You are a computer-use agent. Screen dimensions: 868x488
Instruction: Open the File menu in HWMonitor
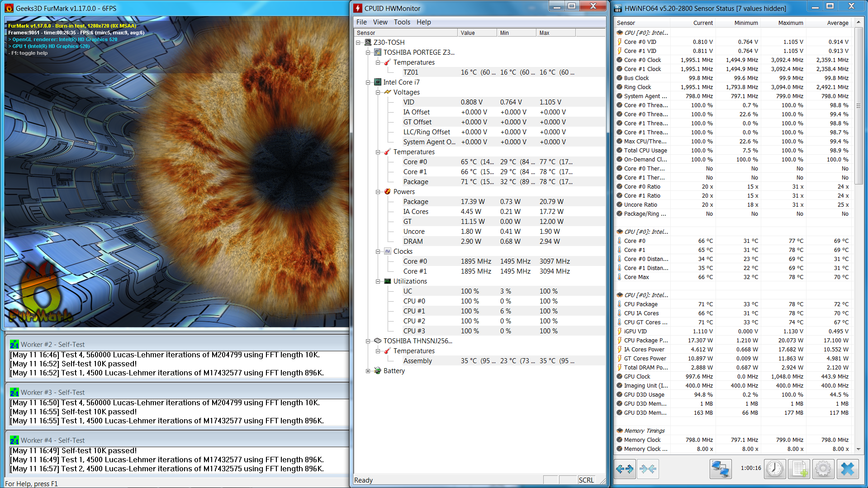pos(361,22)
